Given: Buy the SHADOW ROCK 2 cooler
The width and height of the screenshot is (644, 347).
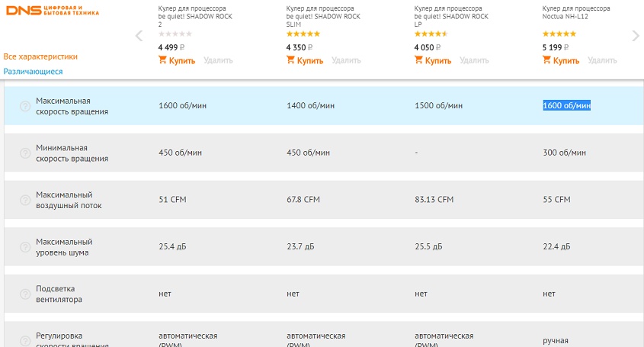Looking at the screenshot, I should [x=177, y=60].
